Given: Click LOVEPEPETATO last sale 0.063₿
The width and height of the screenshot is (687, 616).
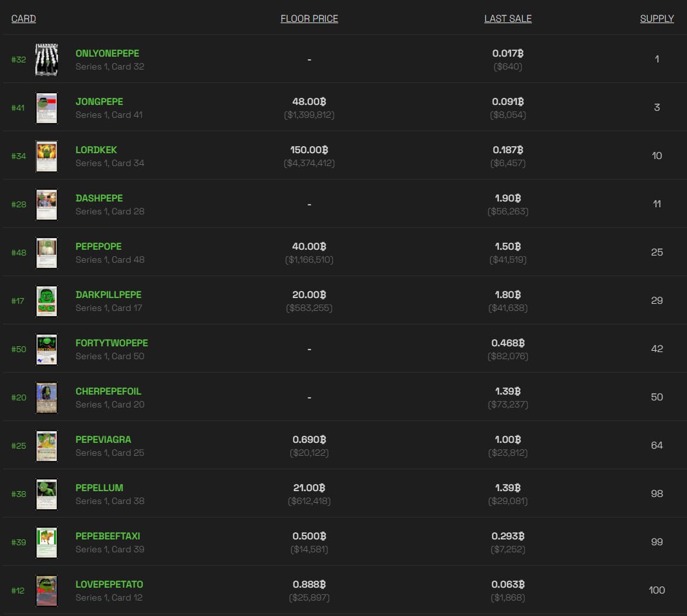Looking at the screenshot, I should point(508,584).
